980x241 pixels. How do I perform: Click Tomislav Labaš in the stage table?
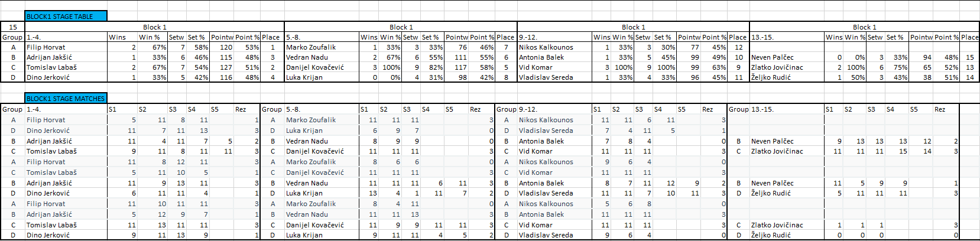click(51, 67)
